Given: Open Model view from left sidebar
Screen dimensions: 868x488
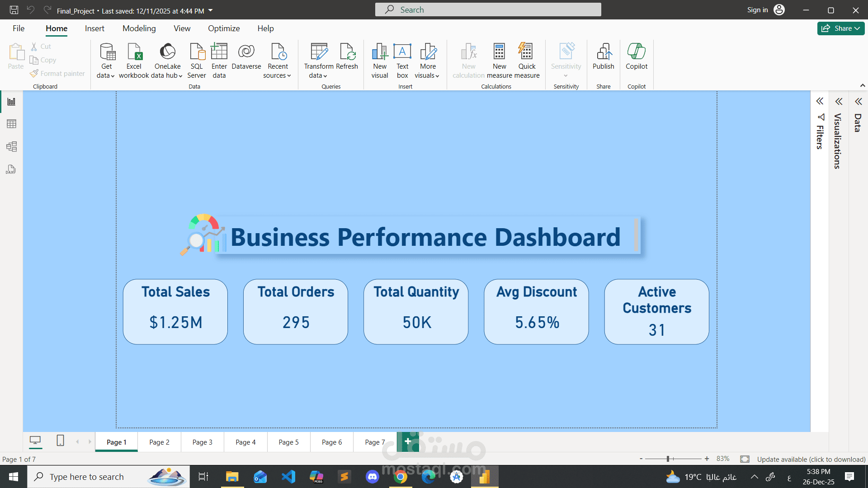Looking at the screenshot, I should [x=11, y=146].
